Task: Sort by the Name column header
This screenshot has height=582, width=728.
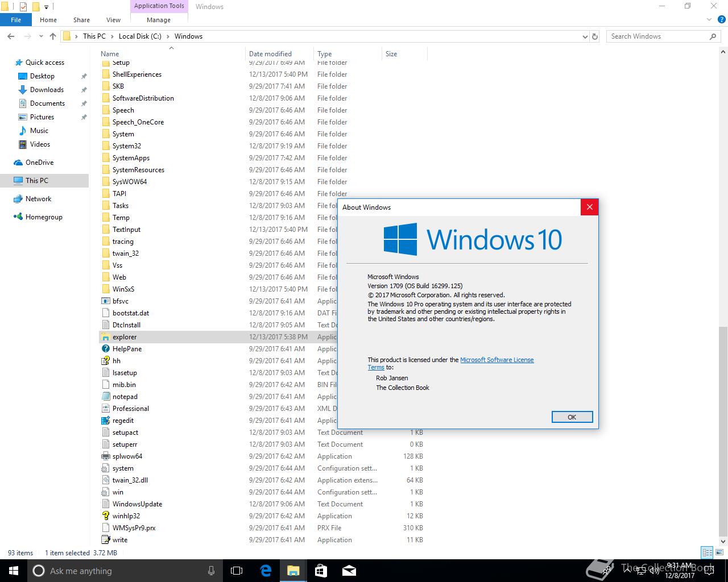Action: 172,54
